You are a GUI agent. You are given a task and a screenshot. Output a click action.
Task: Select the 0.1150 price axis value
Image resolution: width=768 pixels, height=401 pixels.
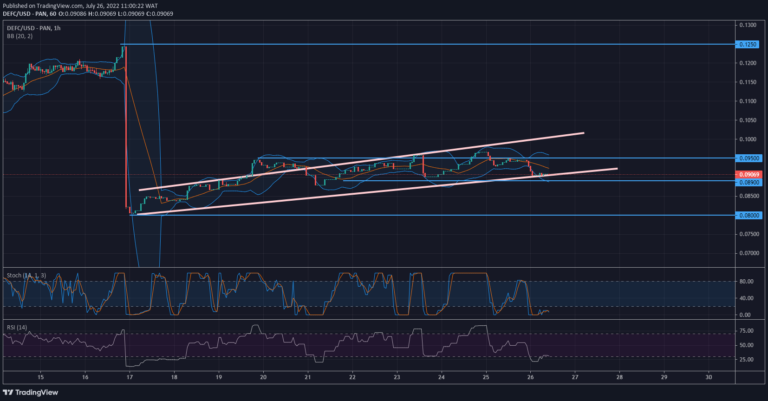pos(747,82)
